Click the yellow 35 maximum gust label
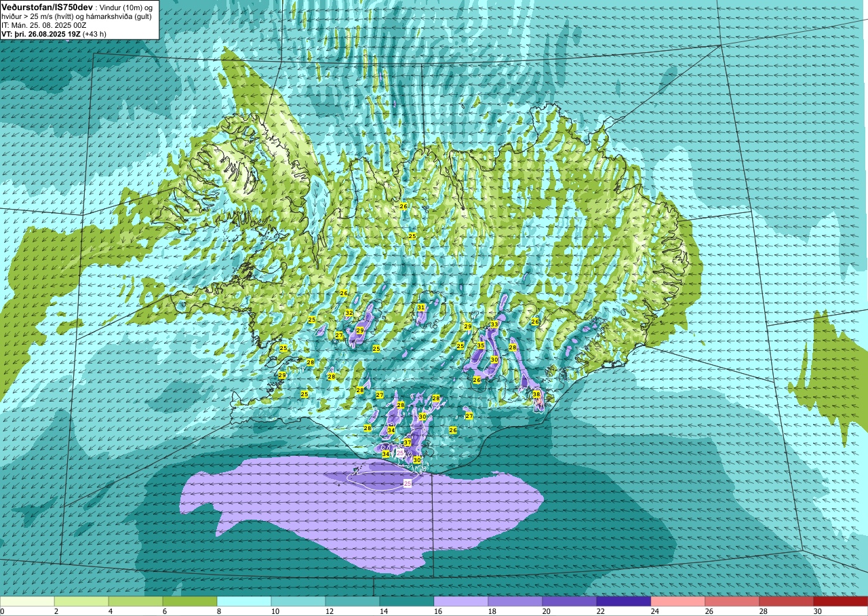The width and height of the screenshot is (868, 616). (481, 345)
